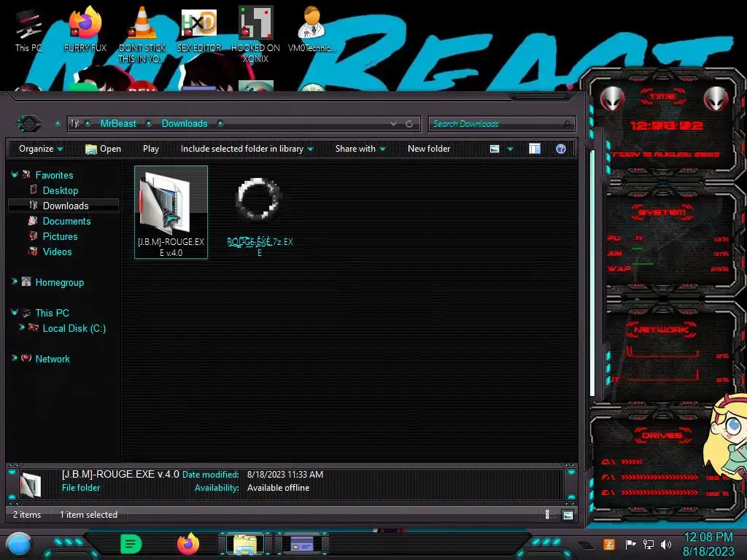Viewport: 747px width, 560px height.
Task: Select Network in navigation pane
Action: 53,359
